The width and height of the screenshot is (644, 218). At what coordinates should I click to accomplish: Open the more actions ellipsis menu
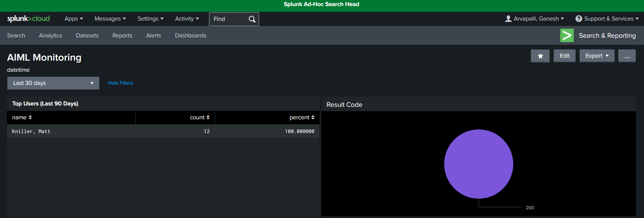627,56
